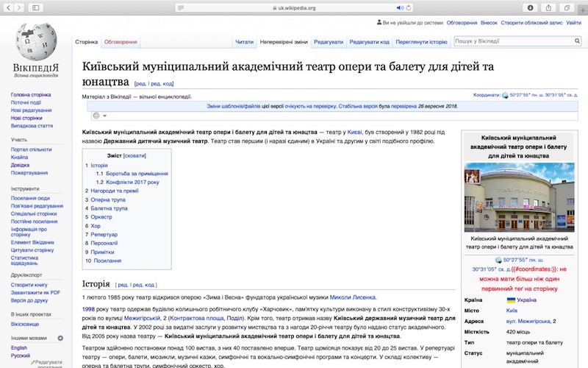Image resolution: width=588 pixels, height=368 pixels.
Task: Switch to the Обговорення tab
Action: click(x=121, y=42)
